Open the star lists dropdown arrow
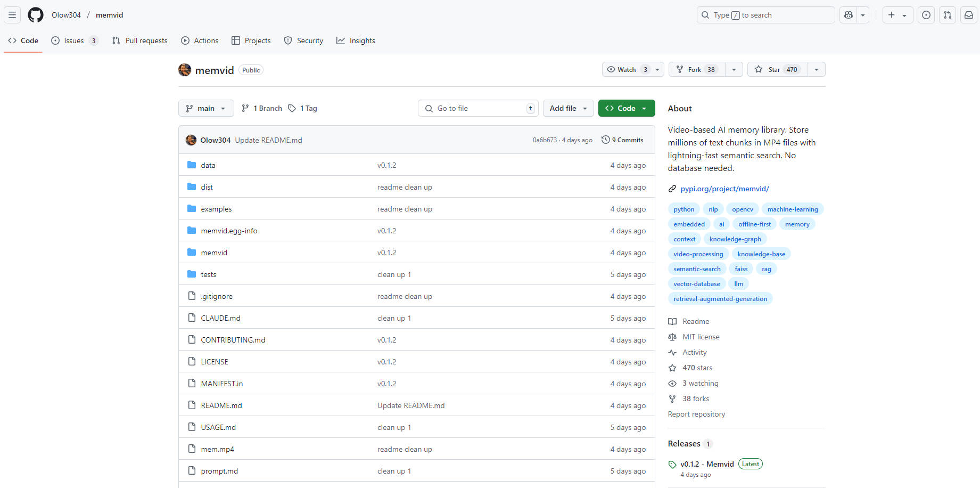This screenshot has width=980, height=488. point(816,70)
